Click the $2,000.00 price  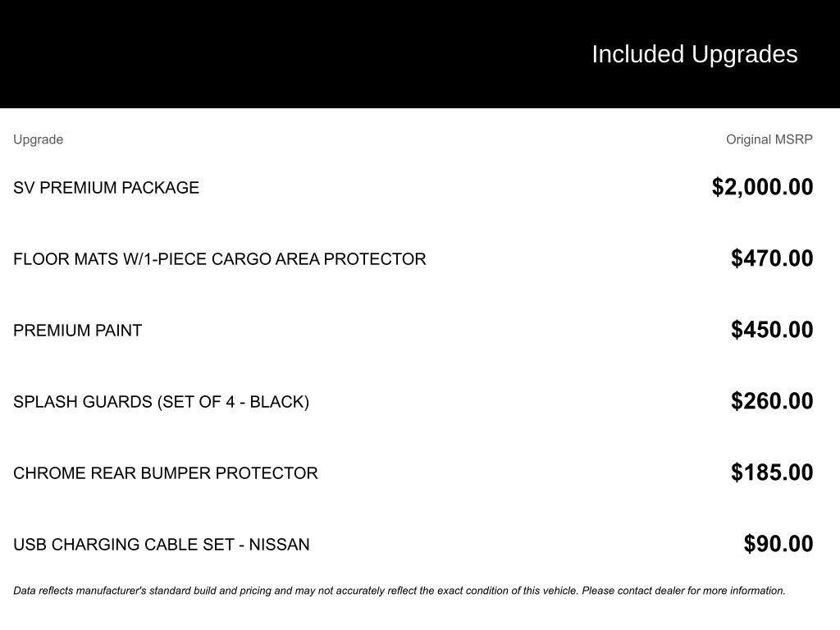(762, 187)
